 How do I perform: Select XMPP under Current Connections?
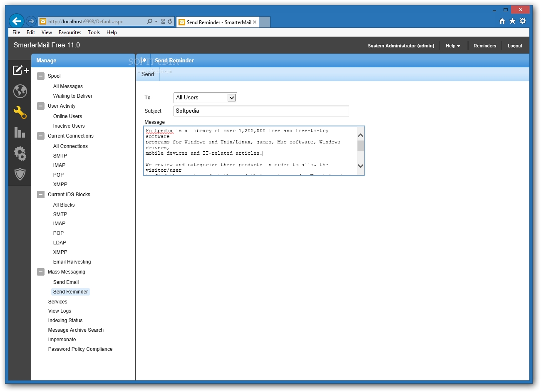(60, 185)
